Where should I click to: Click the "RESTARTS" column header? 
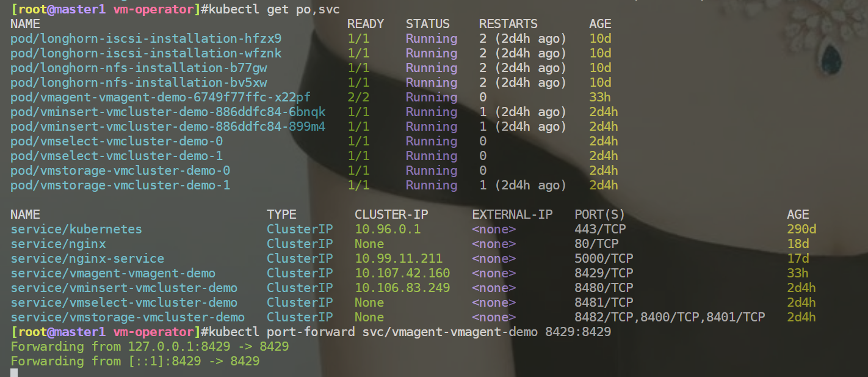(x=508, y=24)
